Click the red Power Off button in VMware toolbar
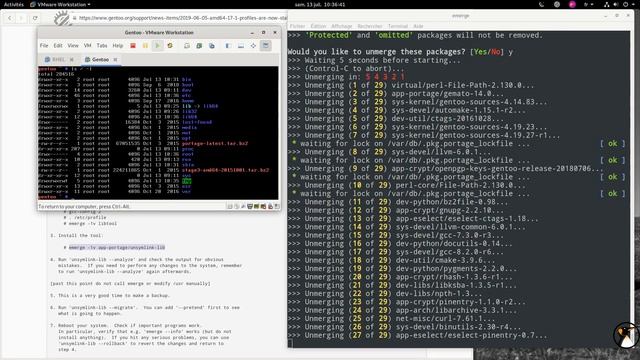Screen dimensions: 640x360 133,46
